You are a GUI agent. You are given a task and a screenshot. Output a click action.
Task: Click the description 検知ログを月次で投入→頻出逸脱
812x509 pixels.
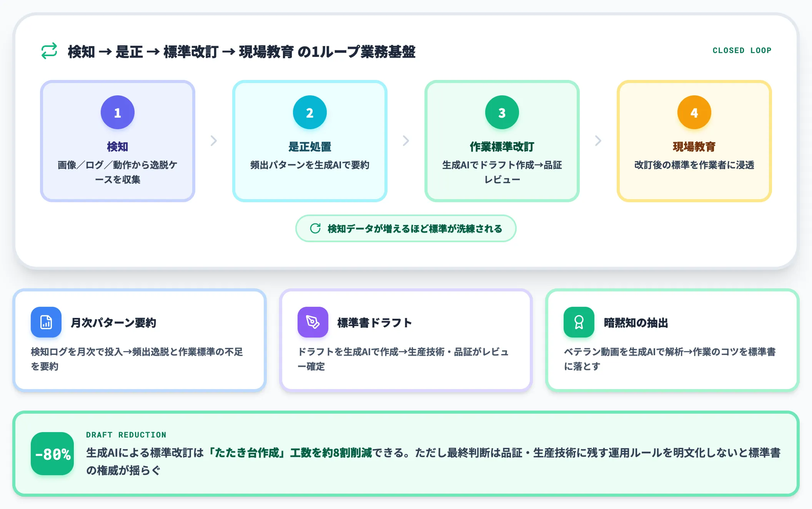click(137, 359)
